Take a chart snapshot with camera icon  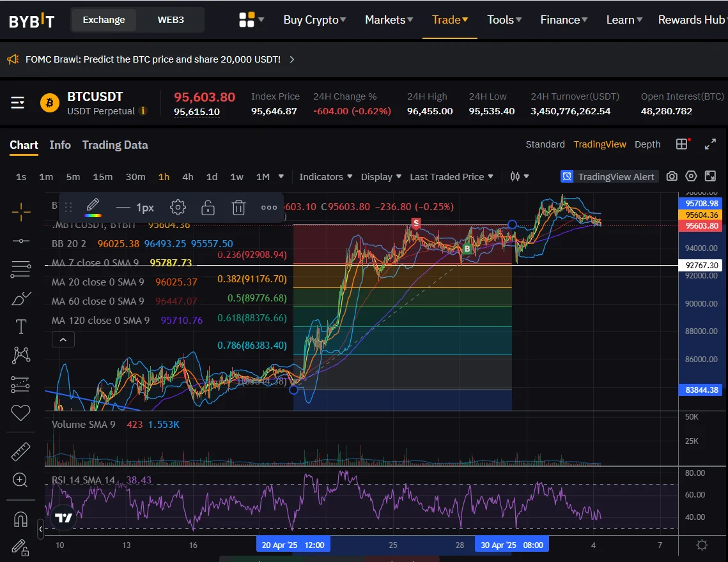672,176
